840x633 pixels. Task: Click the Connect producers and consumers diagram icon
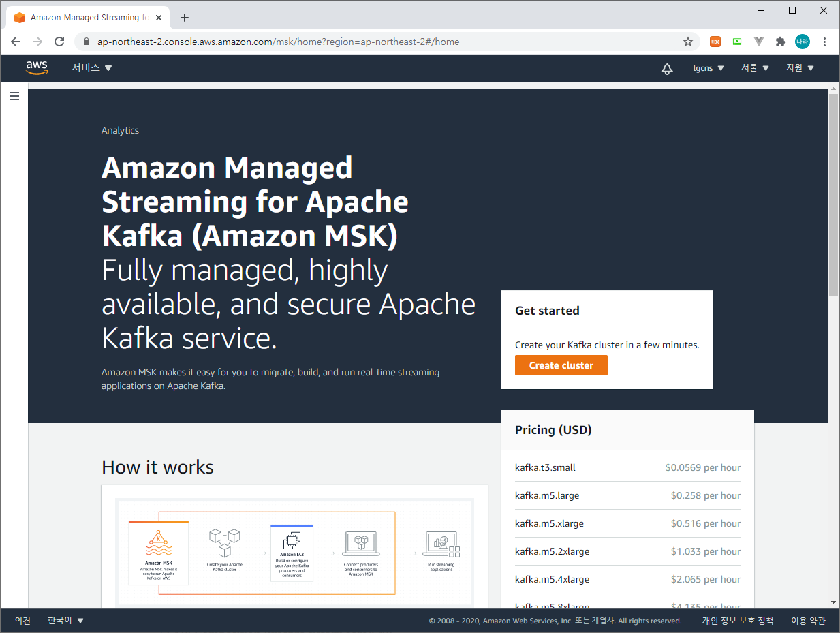point(360,544)
